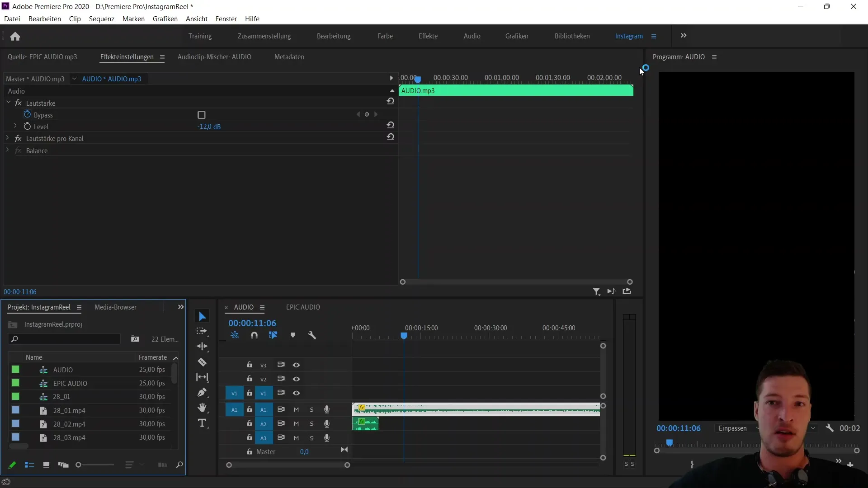The width and height of the screenshot is (868, 488).
Task: Toggle V1 track output eye
Action: (297, 393)
